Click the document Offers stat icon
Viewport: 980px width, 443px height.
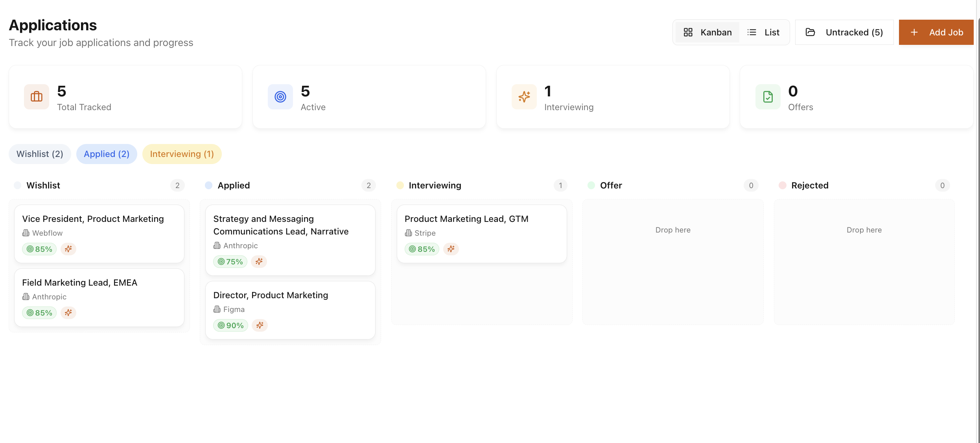(768, 97)
